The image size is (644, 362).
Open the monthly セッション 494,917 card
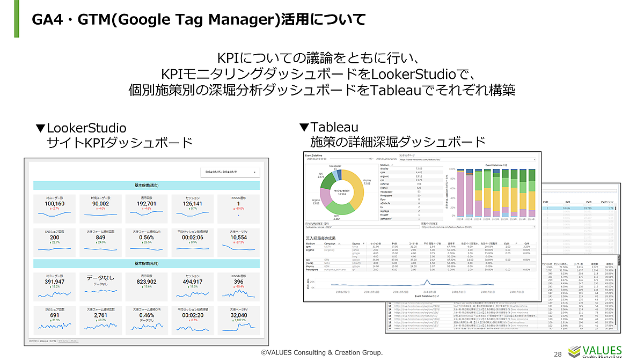pyautogui.click(x=192, y=287)
